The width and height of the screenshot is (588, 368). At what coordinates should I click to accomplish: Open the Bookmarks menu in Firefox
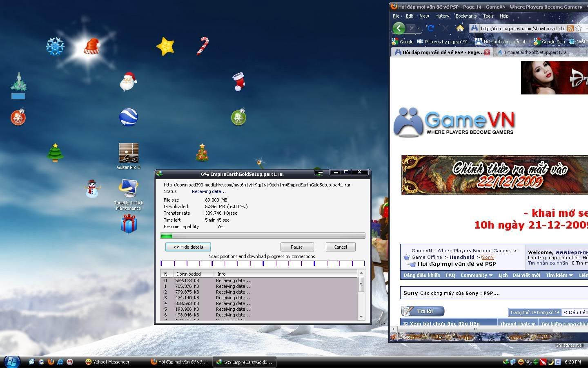466,16
